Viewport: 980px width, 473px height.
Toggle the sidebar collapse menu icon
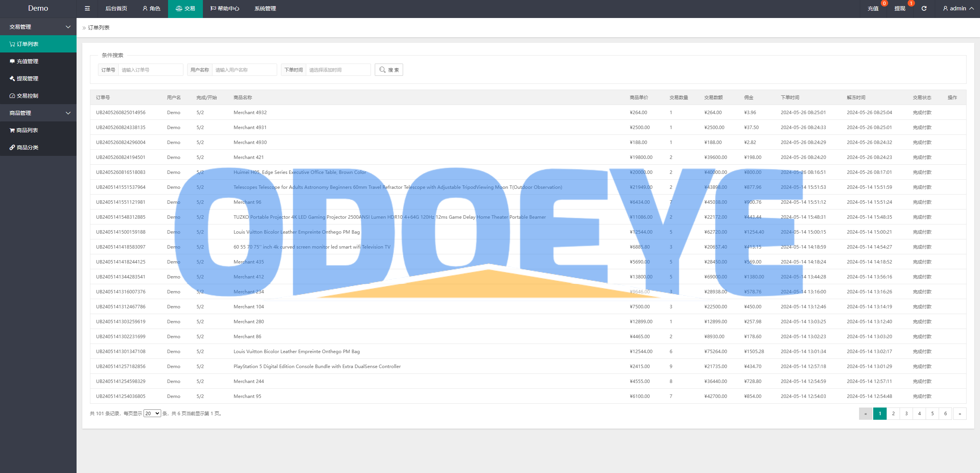(87, 8)
